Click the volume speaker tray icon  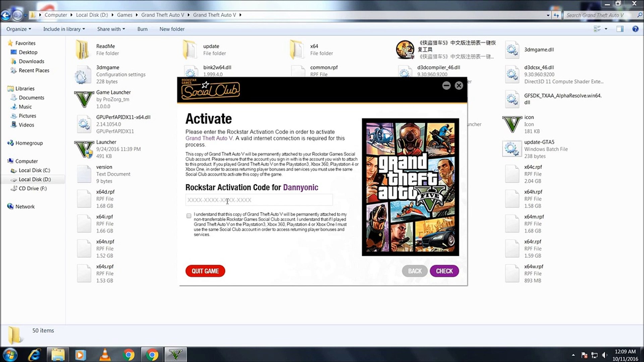click(604, 355)
